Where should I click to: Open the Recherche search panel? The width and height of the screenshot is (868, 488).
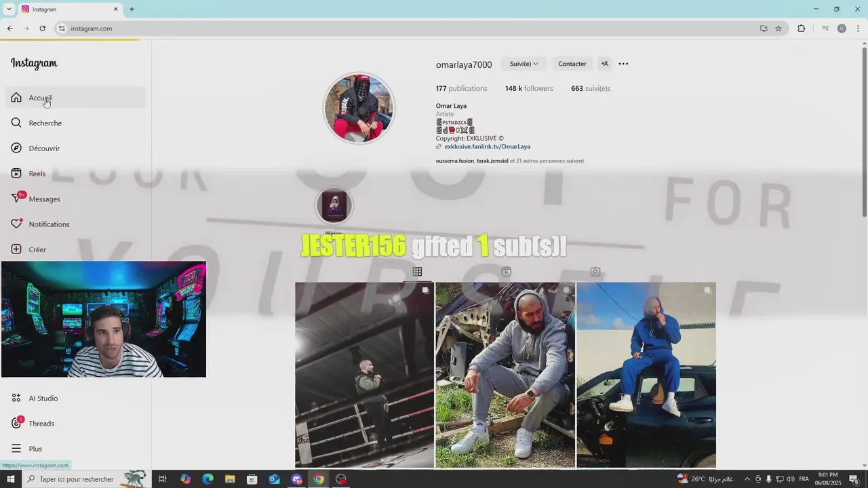[76, 123]
